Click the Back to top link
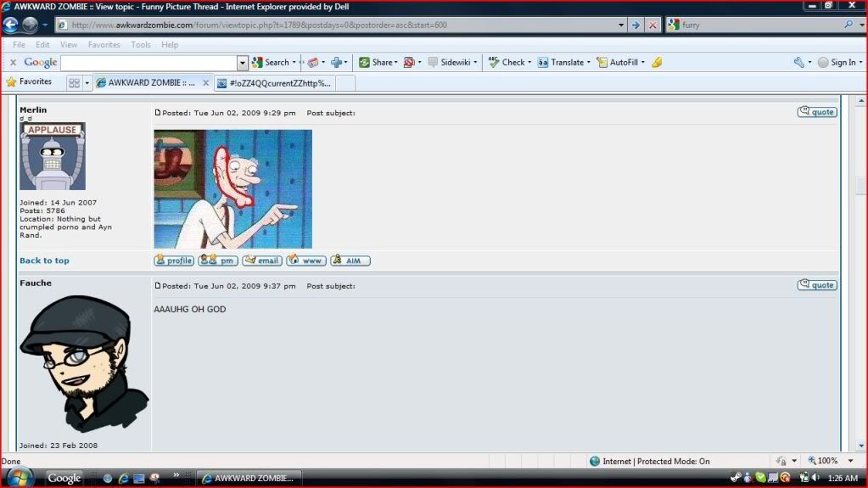 tap(44, 261)
